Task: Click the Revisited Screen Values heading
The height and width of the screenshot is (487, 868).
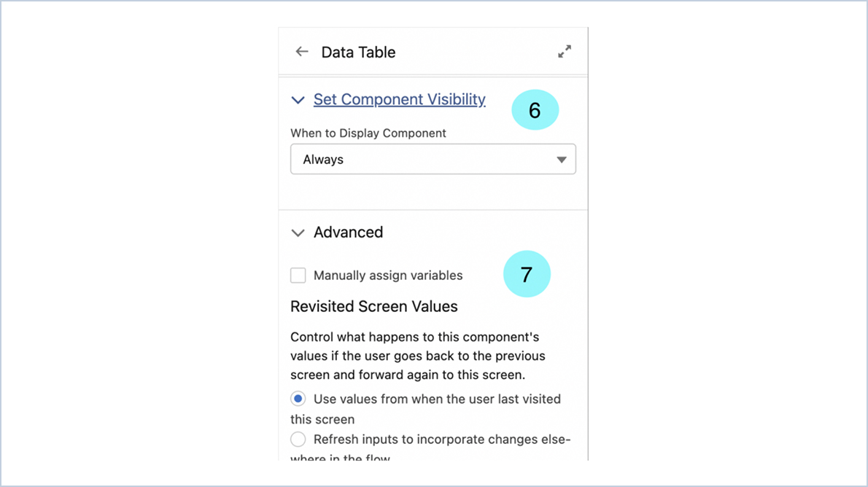Action: click(374, 306)
